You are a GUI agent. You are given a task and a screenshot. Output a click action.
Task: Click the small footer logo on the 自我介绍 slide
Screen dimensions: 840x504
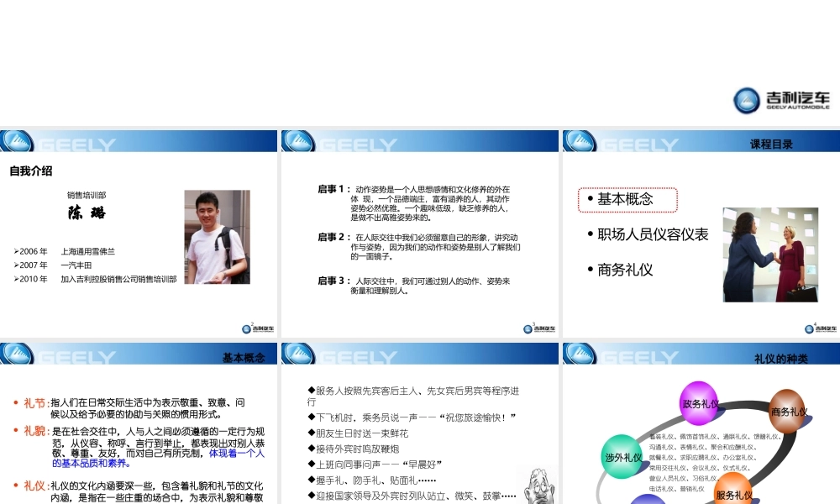[258, 328]
